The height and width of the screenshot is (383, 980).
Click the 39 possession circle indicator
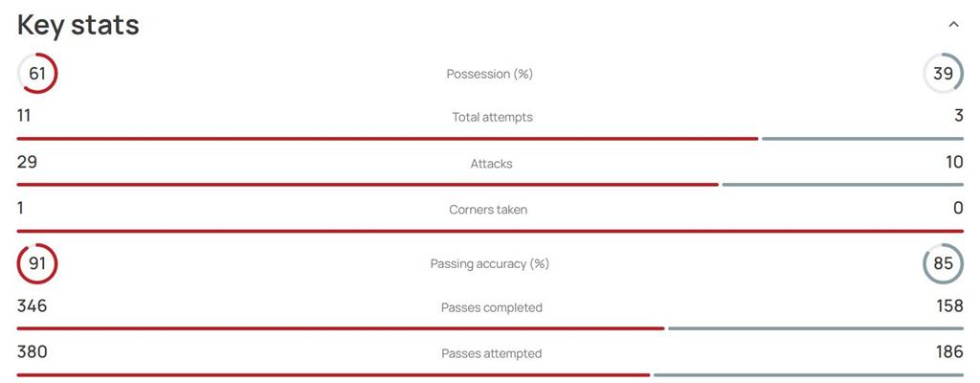coord(943,74)
